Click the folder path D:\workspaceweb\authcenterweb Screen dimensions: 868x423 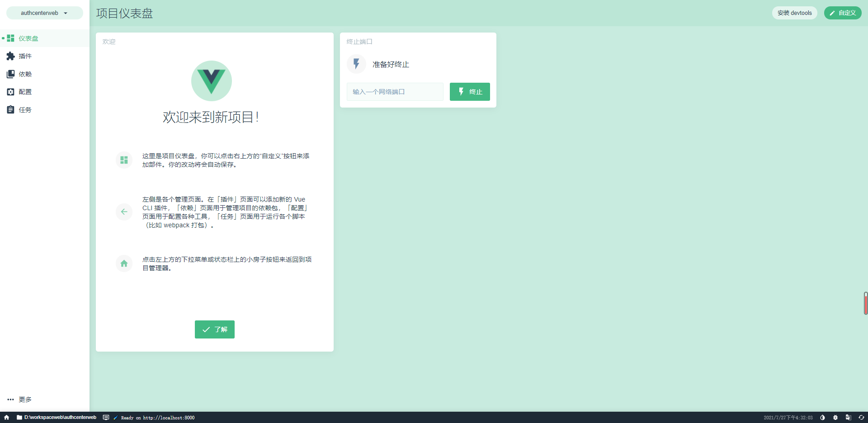pyautogui.click(x=57, y=418)
